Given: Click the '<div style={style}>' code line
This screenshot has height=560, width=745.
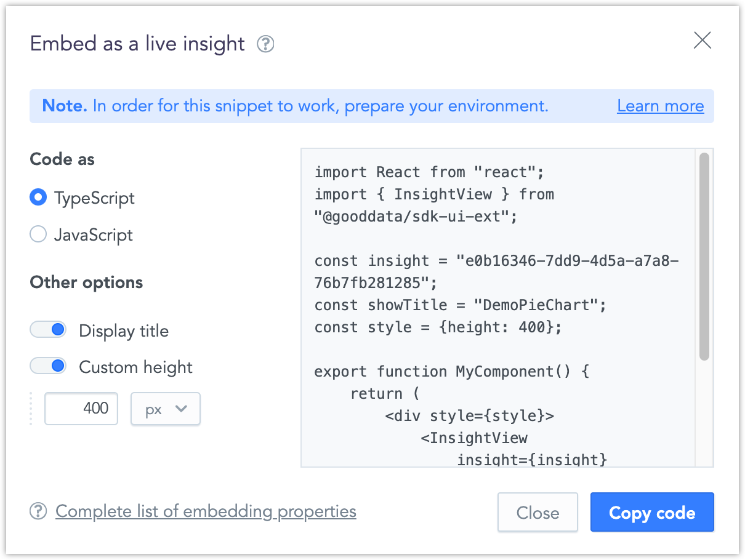Looking at the screenshot, I should 470,416.
